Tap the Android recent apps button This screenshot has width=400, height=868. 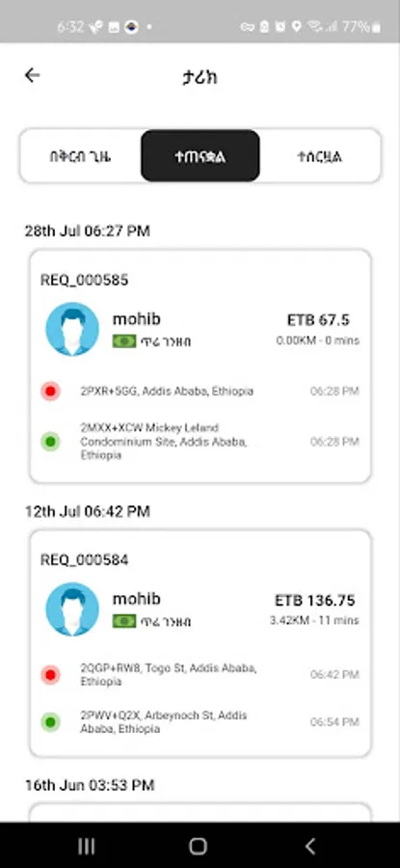[87, 846]
